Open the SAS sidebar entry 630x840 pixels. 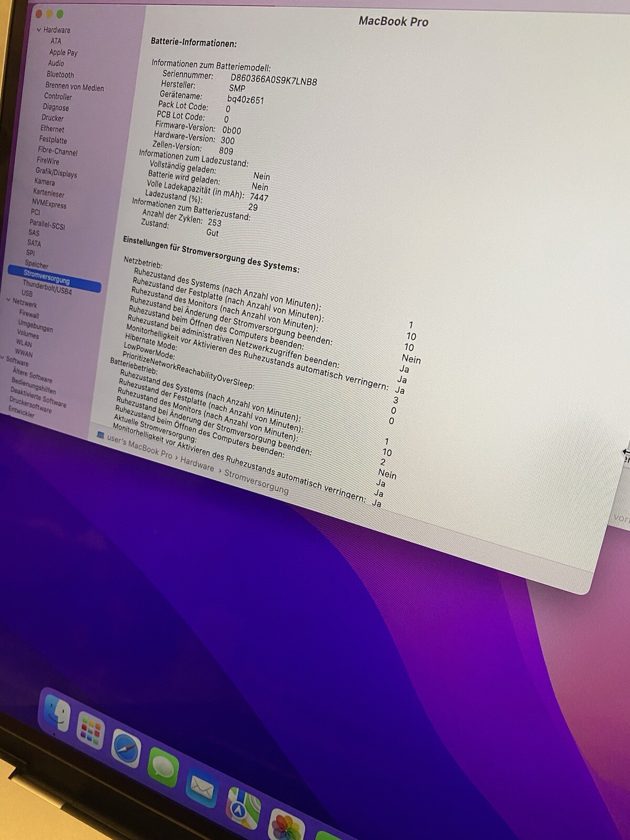tap(34, 233)
